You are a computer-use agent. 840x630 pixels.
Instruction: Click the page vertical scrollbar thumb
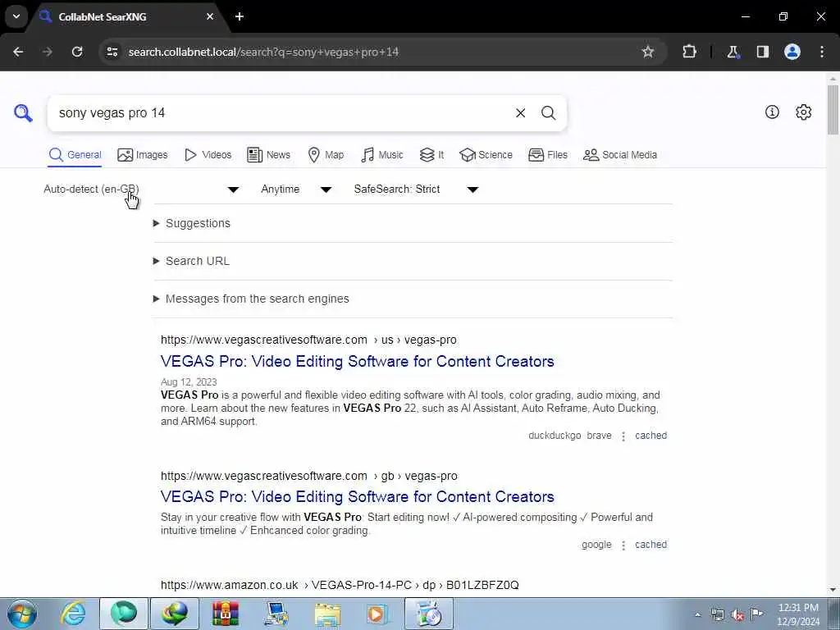pos(833,110)
